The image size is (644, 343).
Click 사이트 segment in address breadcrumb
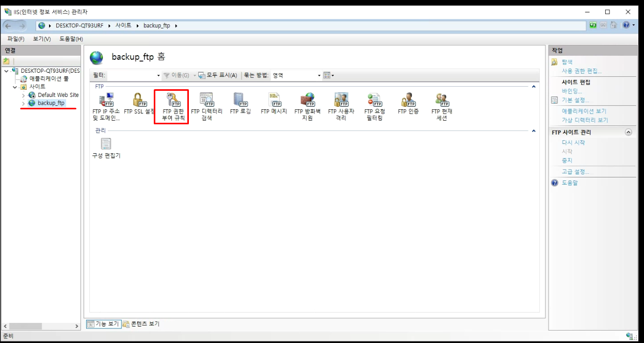(123, 25)
